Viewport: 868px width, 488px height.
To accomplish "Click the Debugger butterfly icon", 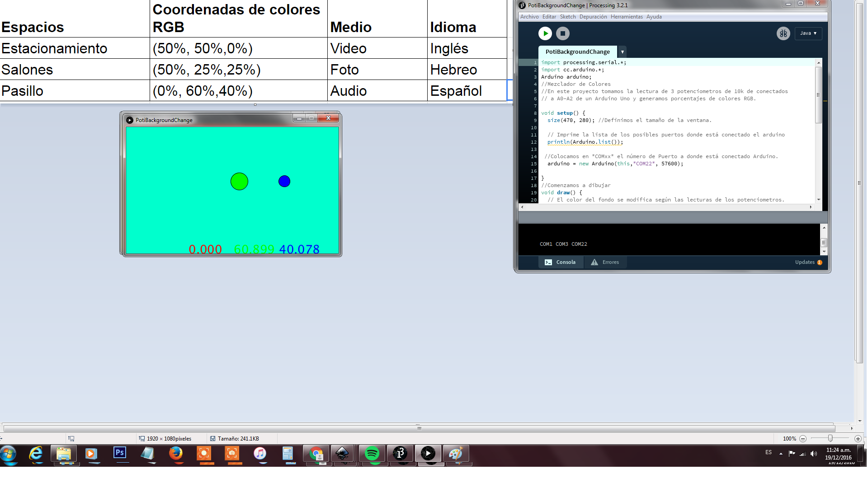I will (783, 33).
